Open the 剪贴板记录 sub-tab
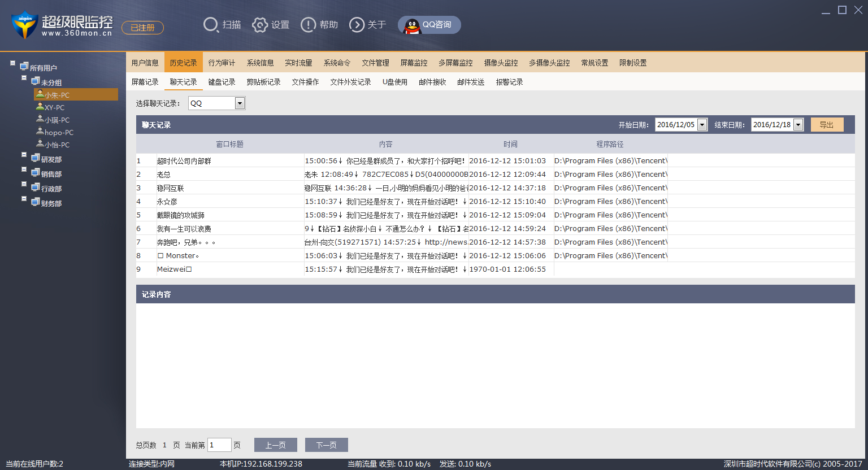The height and width of the screenshot is (470, 868). [x=264, y=82]
